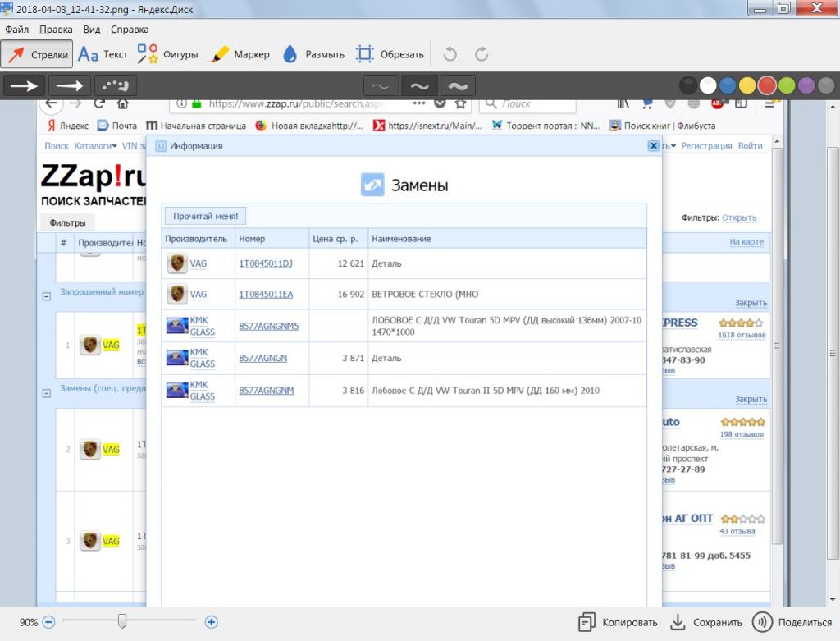Choose the dotted curved arrow style

pyautogui.click(x=115, y=85)
